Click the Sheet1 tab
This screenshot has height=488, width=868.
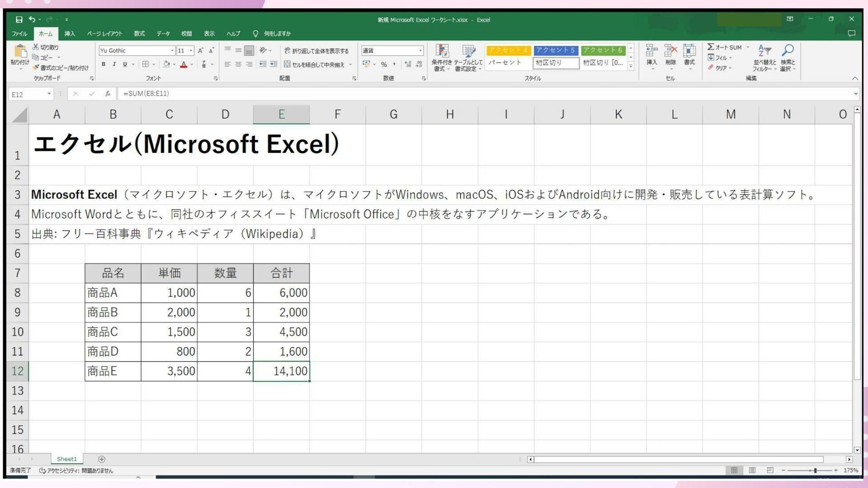tap(67, 459)
